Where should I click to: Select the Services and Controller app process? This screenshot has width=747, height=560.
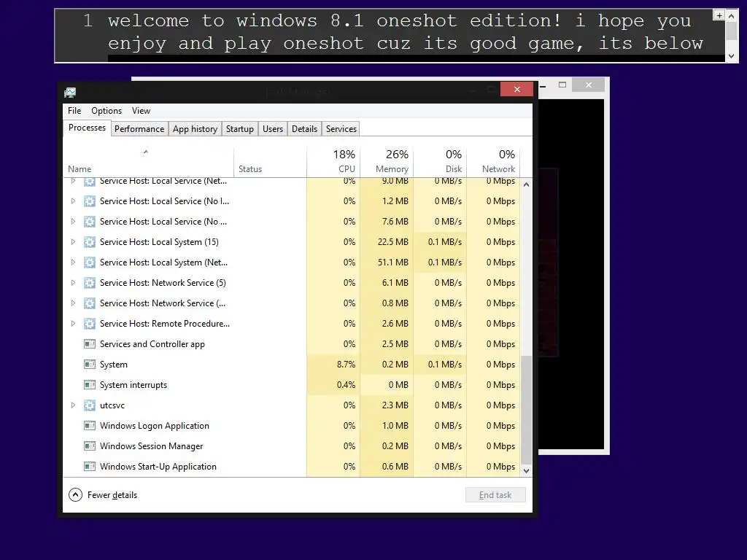[152, 344]
